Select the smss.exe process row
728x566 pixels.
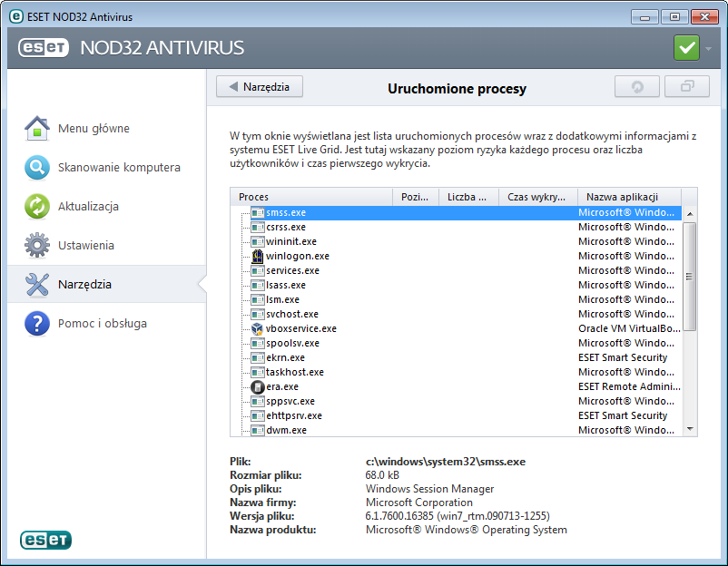pyautogui.click(x=456, y=212)
